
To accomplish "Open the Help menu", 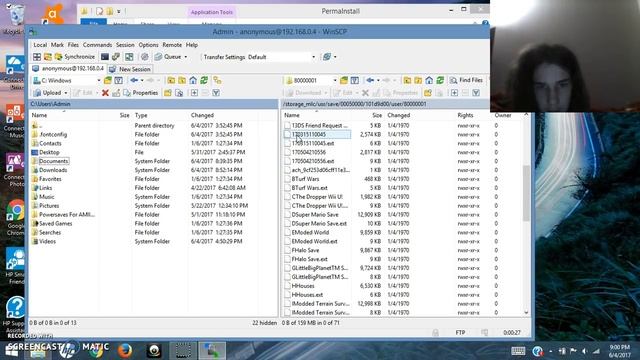I will pos(191,45).
